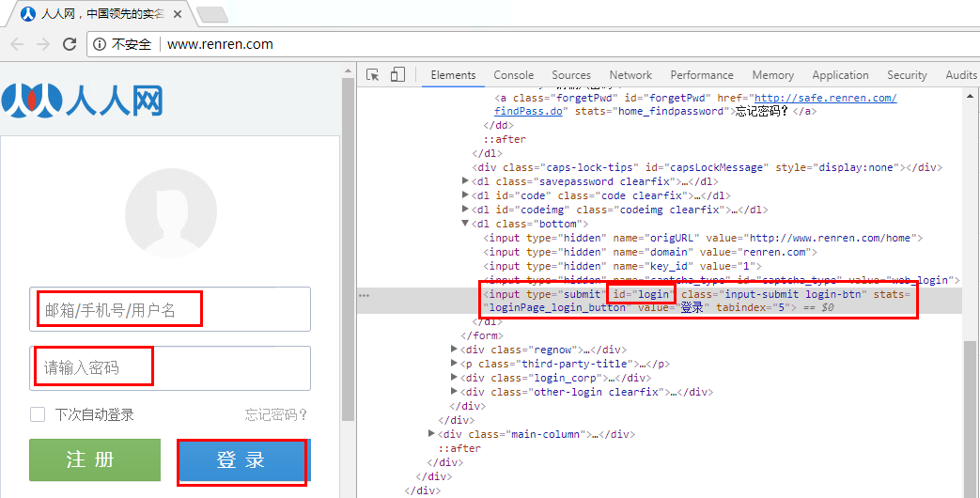Activate the DevTools inspect element picker
Image resolution: width=980 pixels, height=498 pixels.
[x=373, y=75]
